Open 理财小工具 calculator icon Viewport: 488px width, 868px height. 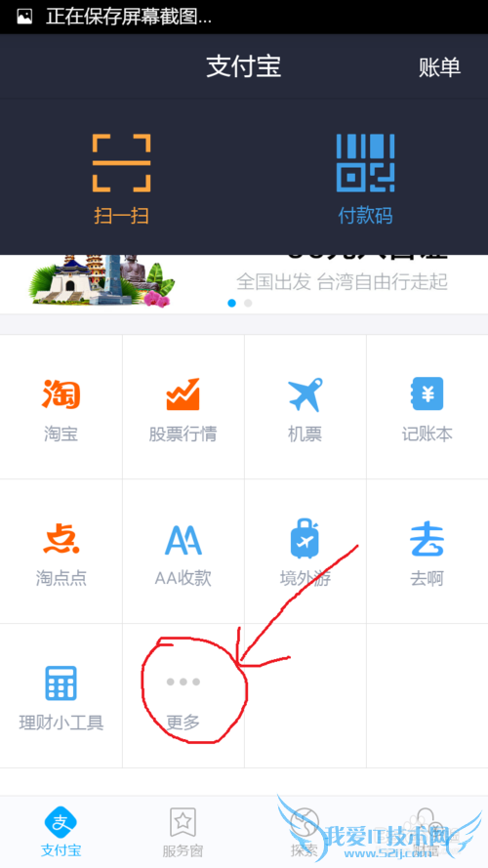tap(61, 683)
